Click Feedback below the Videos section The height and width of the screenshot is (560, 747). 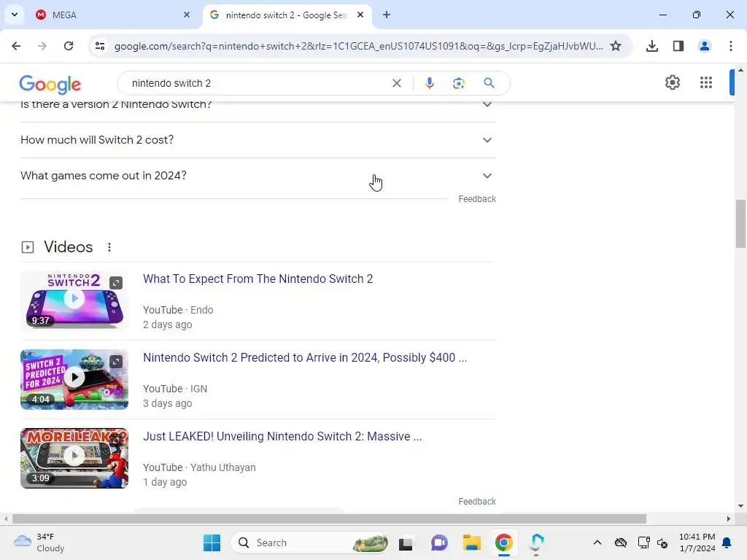point(477,502)
